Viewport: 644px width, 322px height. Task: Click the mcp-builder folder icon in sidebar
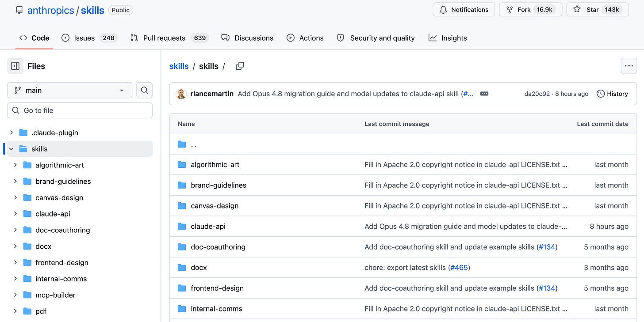(x=27, y=295)
